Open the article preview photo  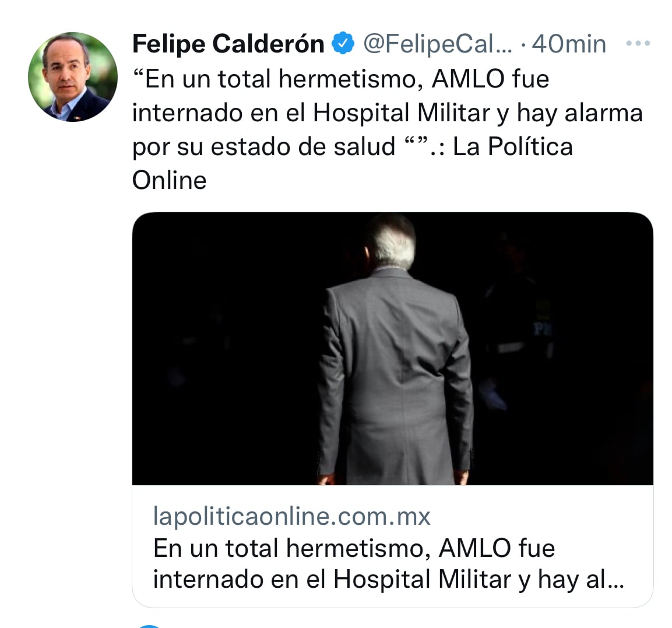[393, 349]
